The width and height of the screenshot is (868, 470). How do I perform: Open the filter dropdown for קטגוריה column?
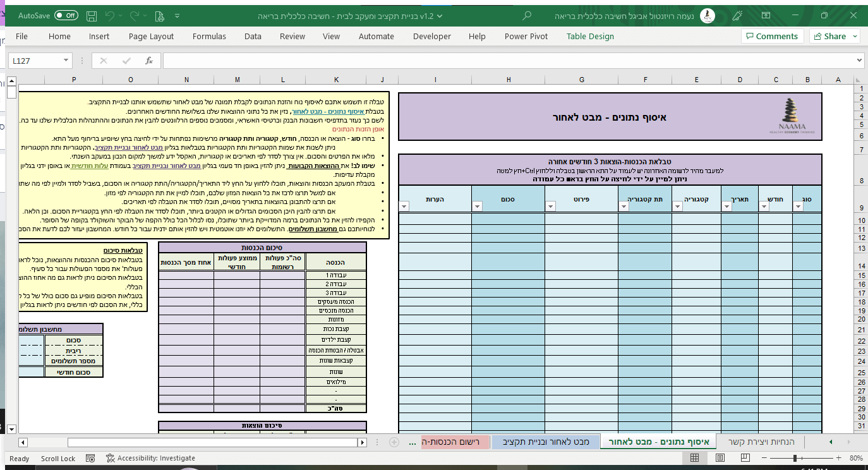(x=678, y=205)
